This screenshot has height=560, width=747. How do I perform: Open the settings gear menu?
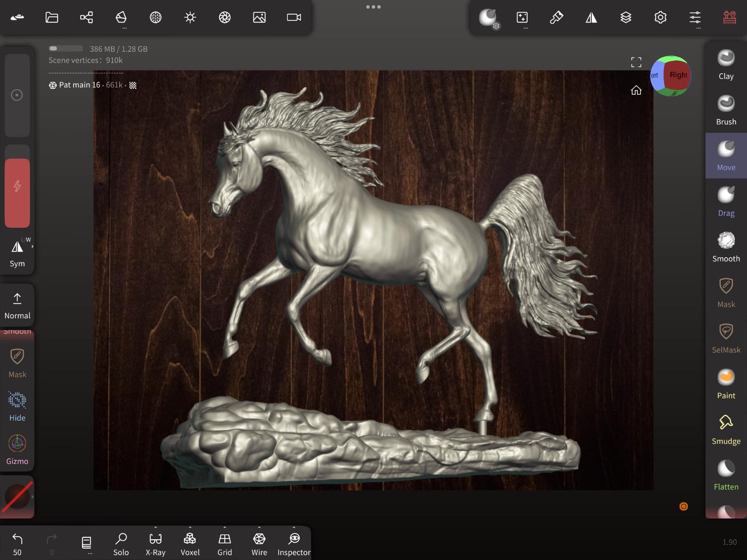[x=660, y=17]
